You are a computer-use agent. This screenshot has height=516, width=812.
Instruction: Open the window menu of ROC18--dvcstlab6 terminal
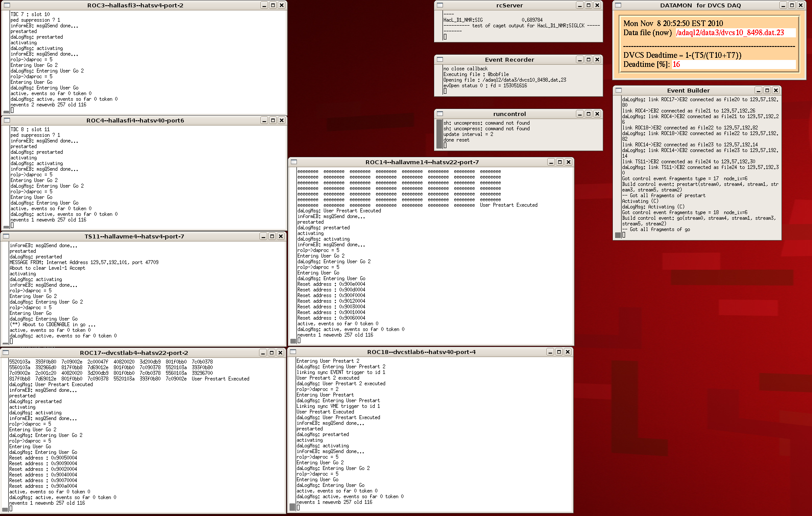[x=293, y=352]
